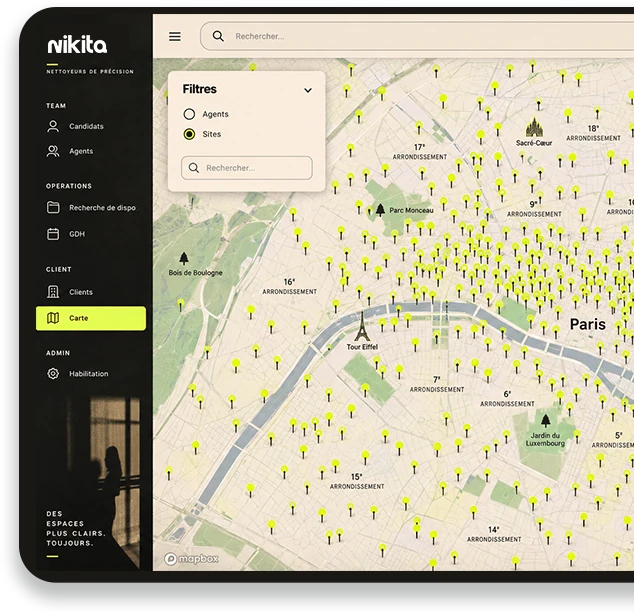This screenshot has width=634, height=614.
Task: Click the Clients building icon
Action: point(53,291)
